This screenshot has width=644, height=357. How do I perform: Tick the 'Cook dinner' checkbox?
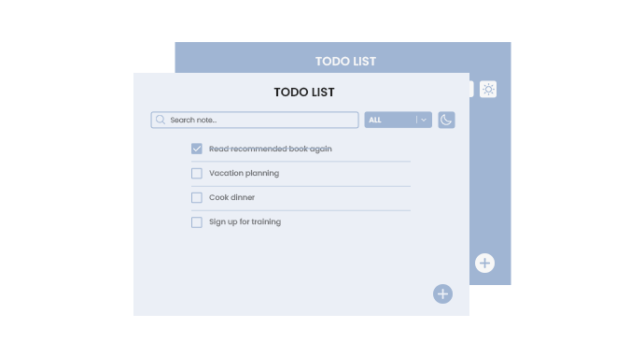point(197,197)
